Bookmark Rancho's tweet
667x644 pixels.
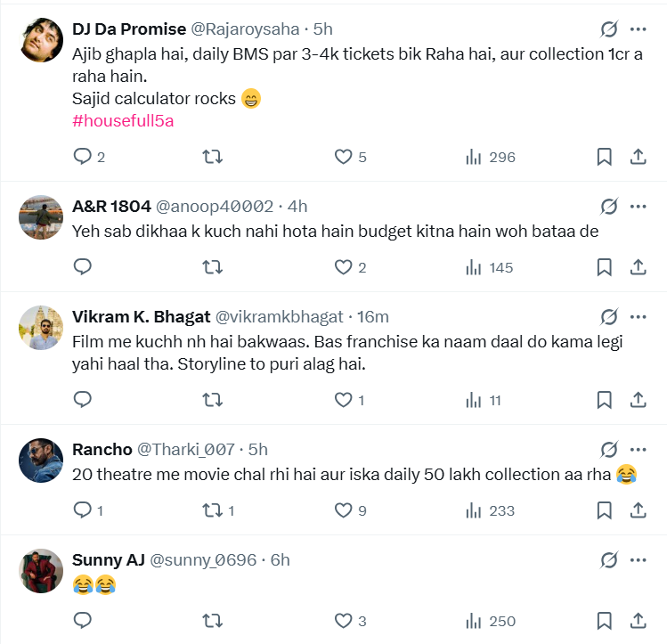pos(604,510)
